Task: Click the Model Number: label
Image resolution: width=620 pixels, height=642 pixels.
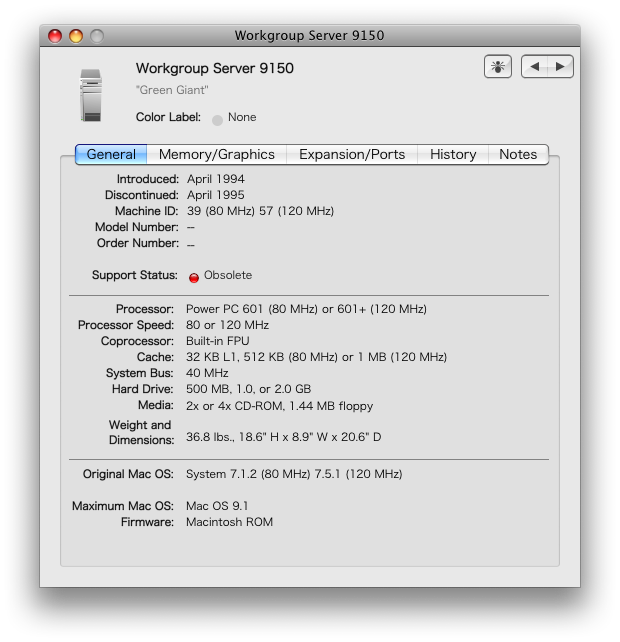Action: pyautogui.click(x=137, y=227)
